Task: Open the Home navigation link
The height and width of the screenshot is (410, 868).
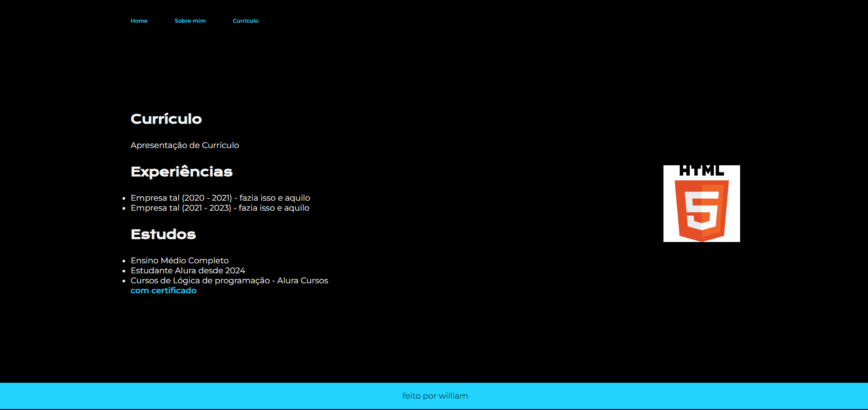Action: 139,21
